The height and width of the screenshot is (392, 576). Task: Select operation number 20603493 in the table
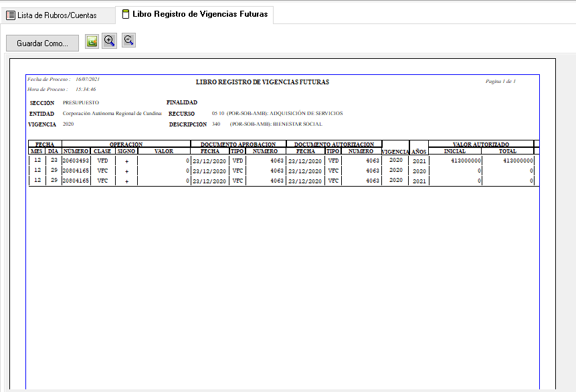coord(76,161)
